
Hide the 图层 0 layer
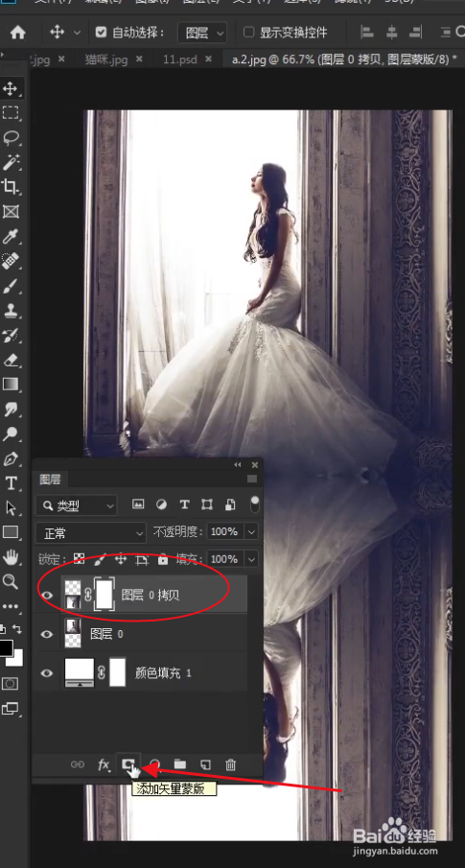(47, 634)
